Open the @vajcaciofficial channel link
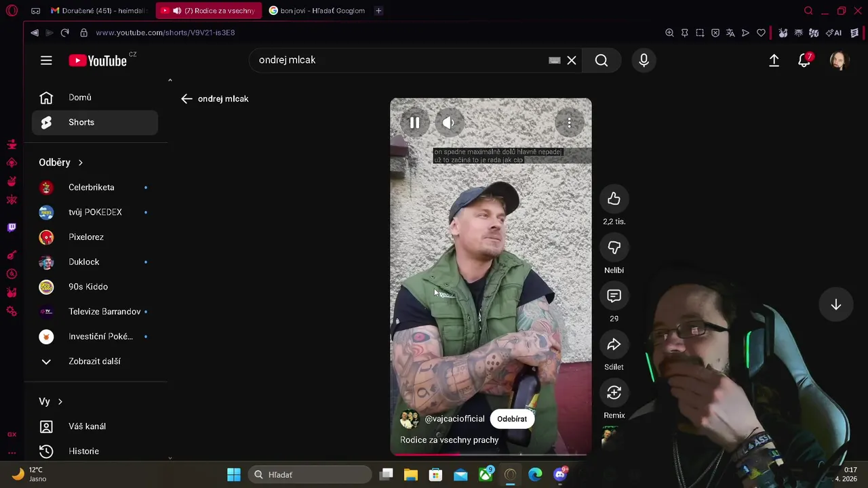The width and height of the screenshot is (868, 488). click(454, 419)
